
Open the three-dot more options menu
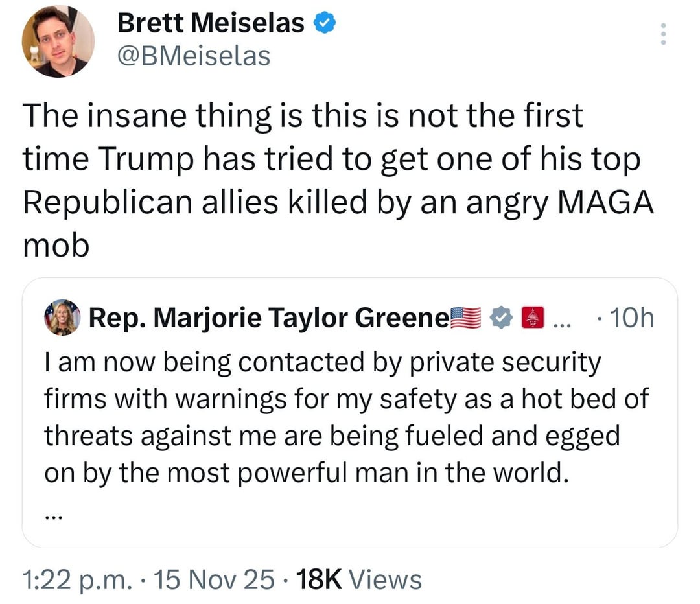click(662, 34)
